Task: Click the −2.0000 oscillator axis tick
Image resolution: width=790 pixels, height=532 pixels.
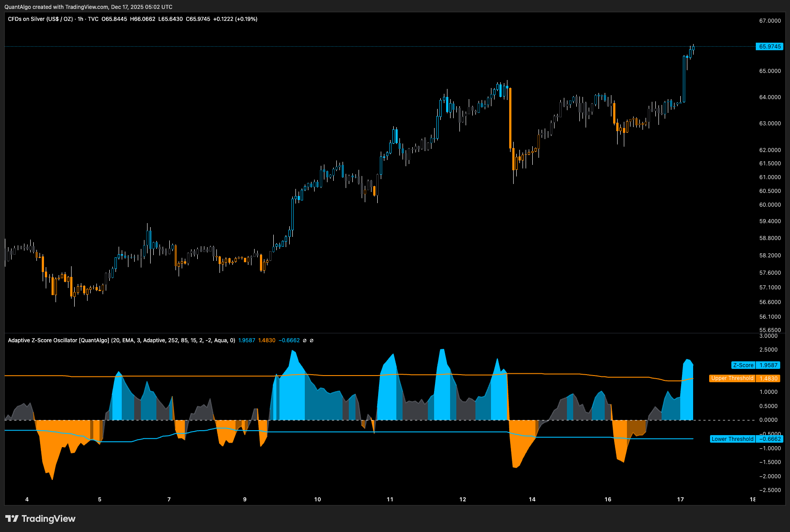Action: [770, 476]
